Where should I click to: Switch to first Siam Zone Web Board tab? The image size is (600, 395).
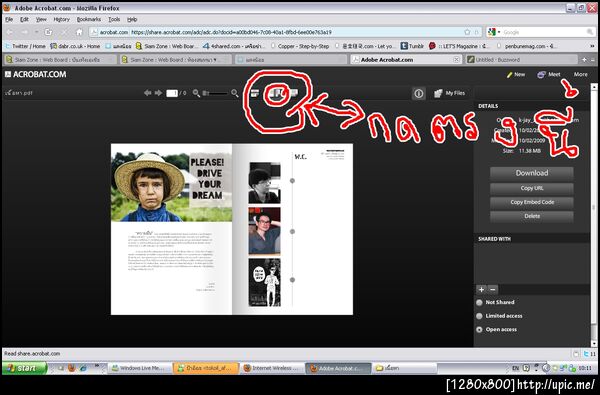(60, 60)
